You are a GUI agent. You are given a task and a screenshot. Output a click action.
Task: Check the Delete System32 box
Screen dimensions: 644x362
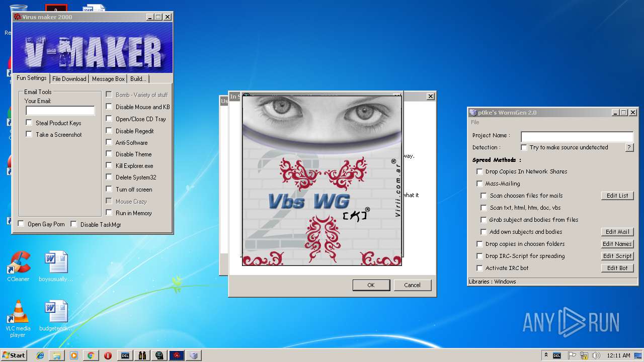tap(109, 177)
